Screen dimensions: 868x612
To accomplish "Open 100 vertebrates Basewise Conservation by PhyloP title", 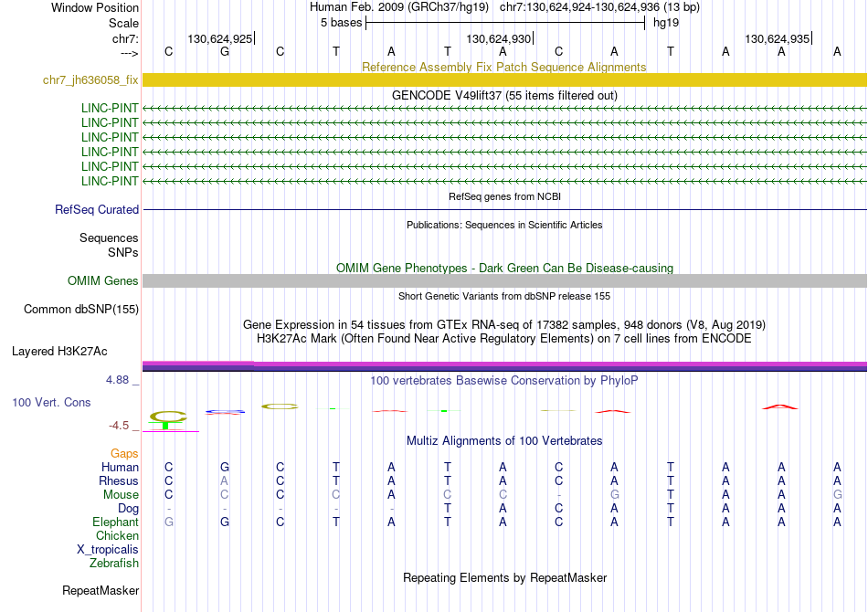I will [x=503, y=380].
